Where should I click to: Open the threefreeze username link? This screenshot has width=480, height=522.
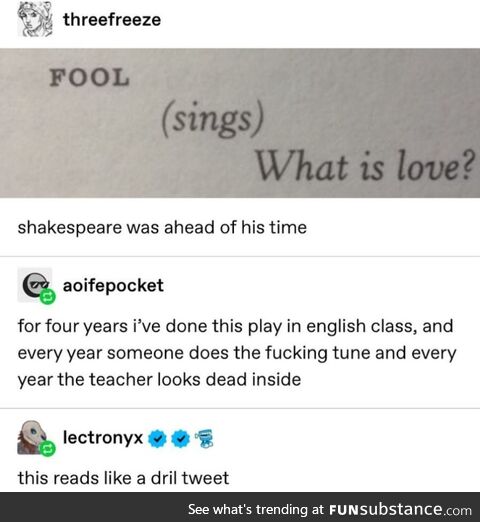point(112,20)
